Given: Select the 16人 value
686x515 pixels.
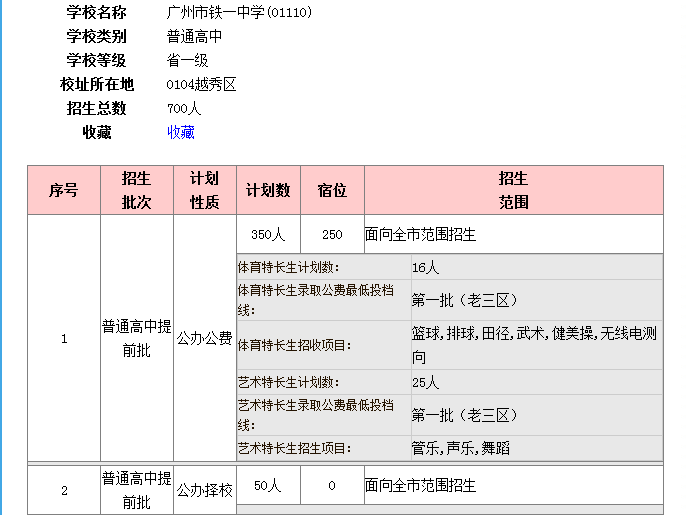Looking at the screenshot, I should tap(425, 267).
